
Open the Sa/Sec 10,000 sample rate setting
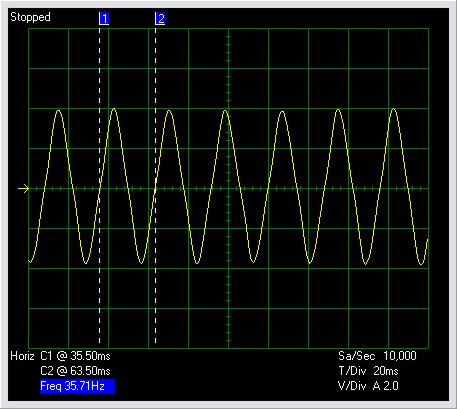pos(377,356)
